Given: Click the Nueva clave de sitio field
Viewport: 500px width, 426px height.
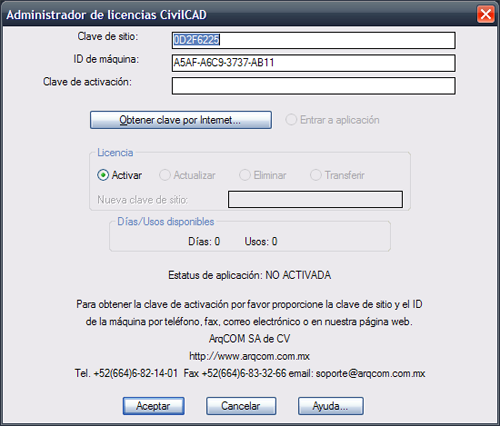Looking at the screenshot, I should coord(315,199).
